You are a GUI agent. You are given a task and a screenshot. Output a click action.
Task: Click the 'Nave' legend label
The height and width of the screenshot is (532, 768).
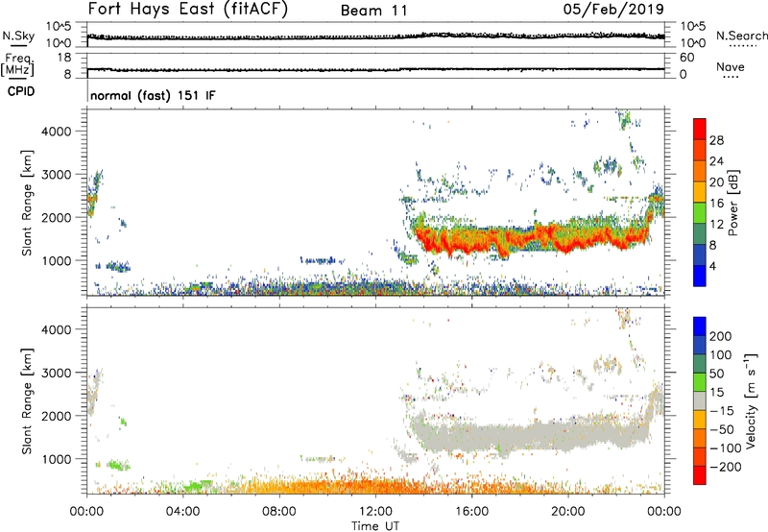click(731, 67)
